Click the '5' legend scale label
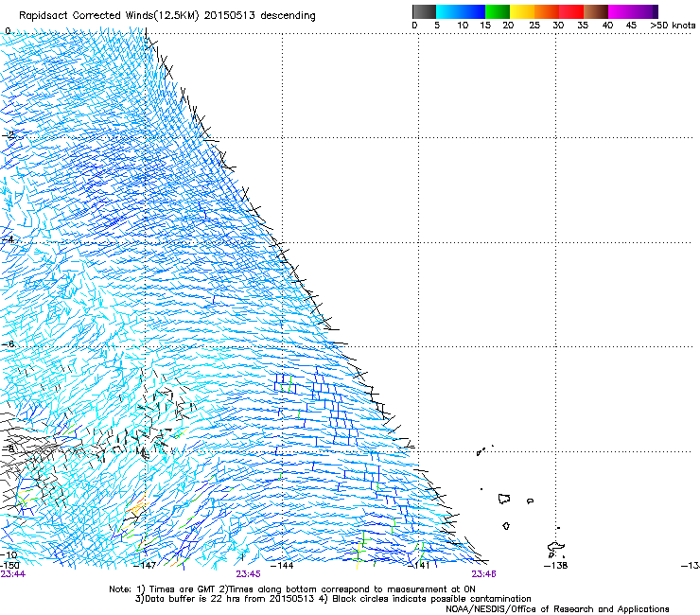The height and width of the screenshot is (615, 700). (437, 26)
